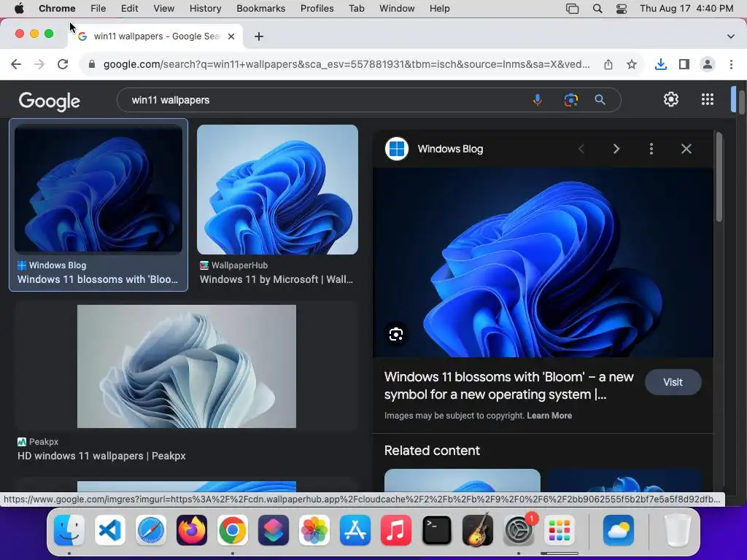Share this page via share icon
The image size is (747, 560).
click(x=608, y=64)
